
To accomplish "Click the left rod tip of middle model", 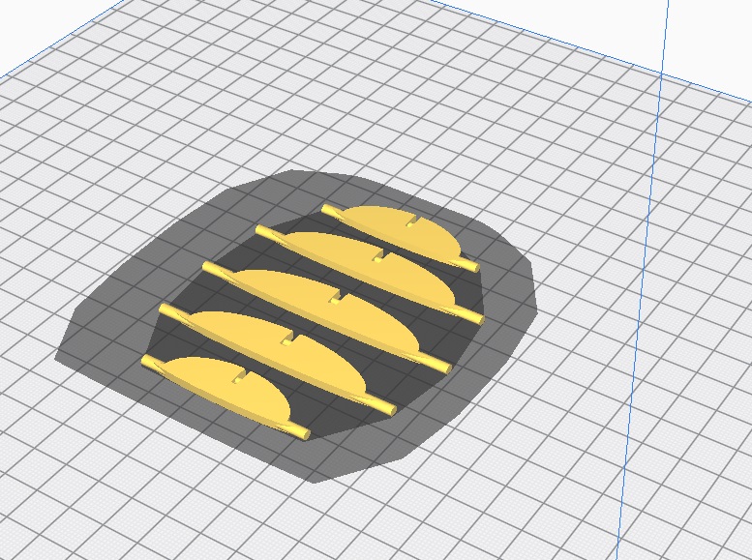I will pos(208,263).
